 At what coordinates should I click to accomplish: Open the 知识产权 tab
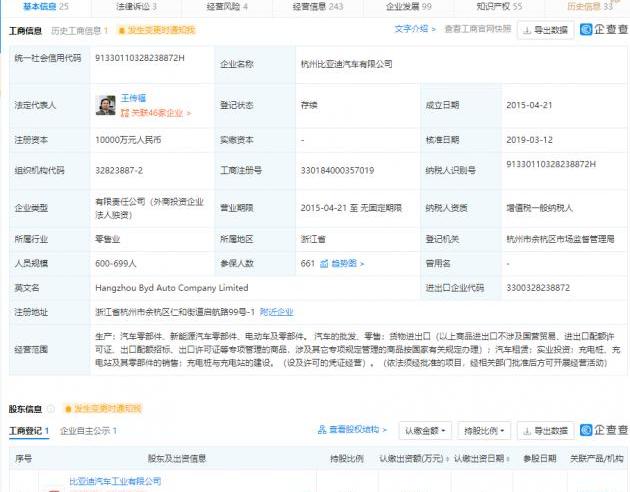499,6
